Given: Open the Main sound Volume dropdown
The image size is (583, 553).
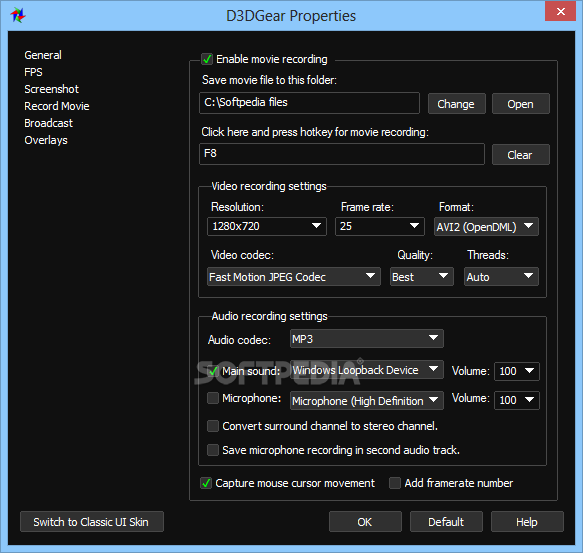Looking at the screenshot, I should pyautogui.click(x=516, y=371).
